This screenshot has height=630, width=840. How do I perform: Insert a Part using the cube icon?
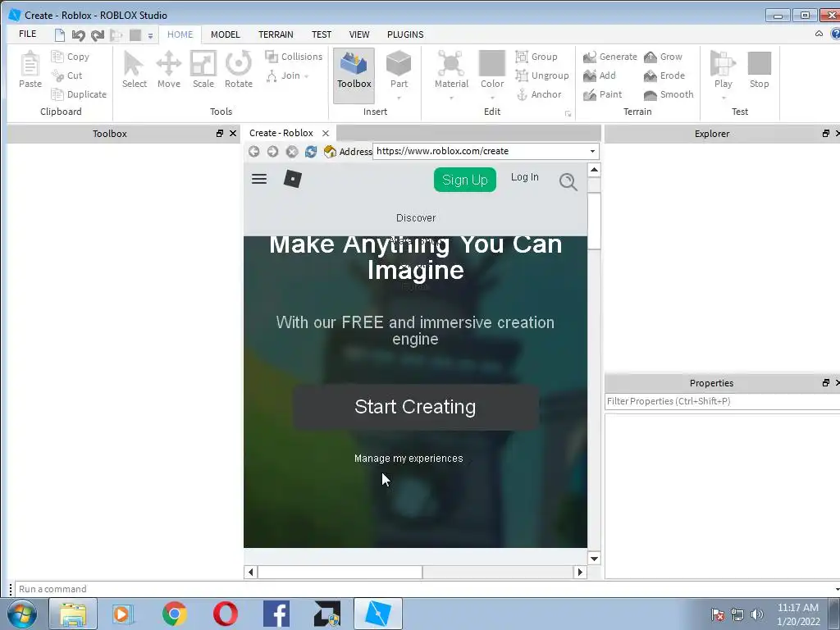point(399,63)
